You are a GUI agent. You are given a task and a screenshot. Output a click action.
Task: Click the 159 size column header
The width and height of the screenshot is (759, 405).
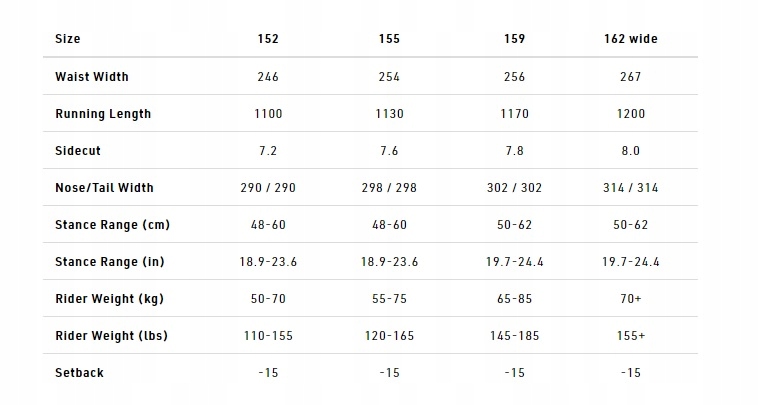[x=515, y=39]
